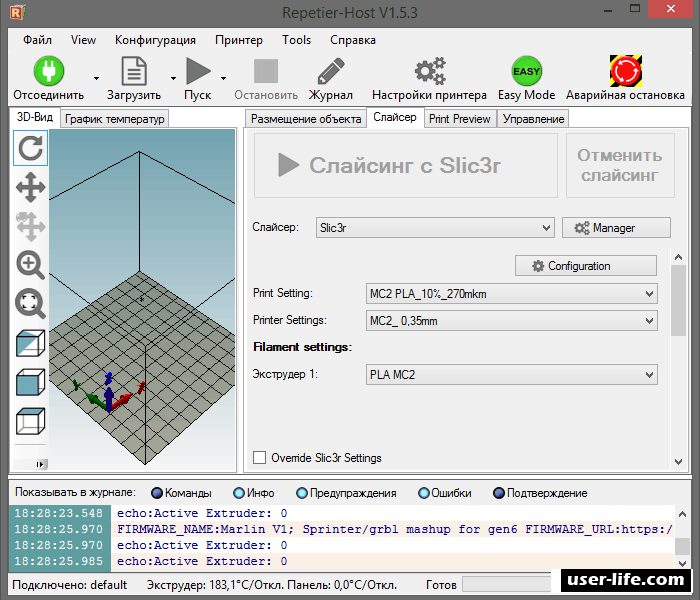Switch to Print Preview tab
Screen dimensions: 700x600
(x=460, y=119)
